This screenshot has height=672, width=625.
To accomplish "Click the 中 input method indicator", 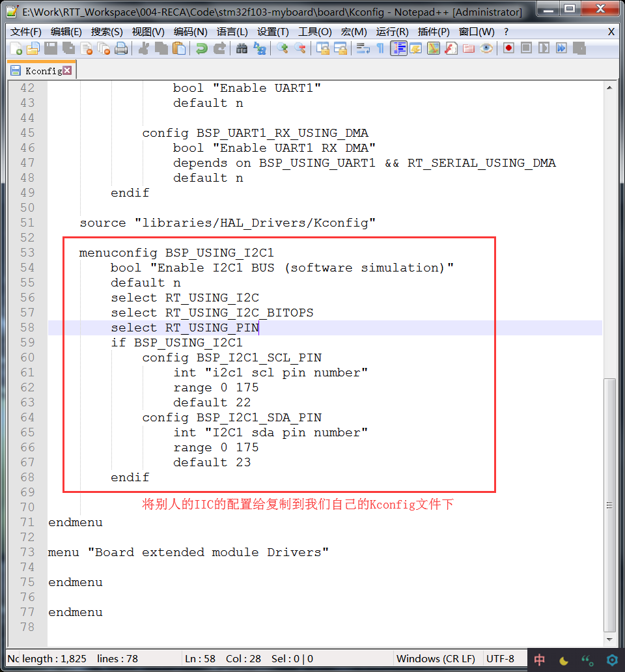I will pos(539,659).
